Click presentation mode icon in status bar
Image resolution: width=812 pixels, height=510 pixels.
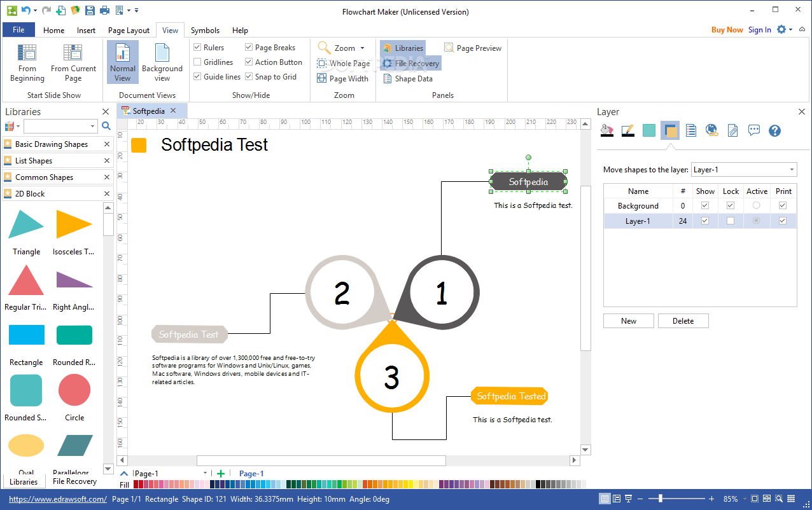(x=629, y=499)
